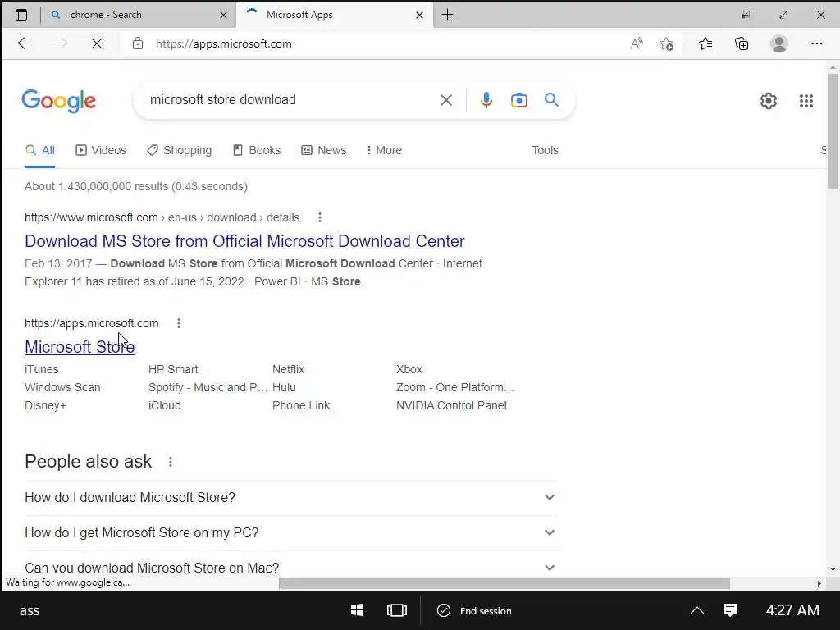Open Task View in the taskbar

(397, 610)
